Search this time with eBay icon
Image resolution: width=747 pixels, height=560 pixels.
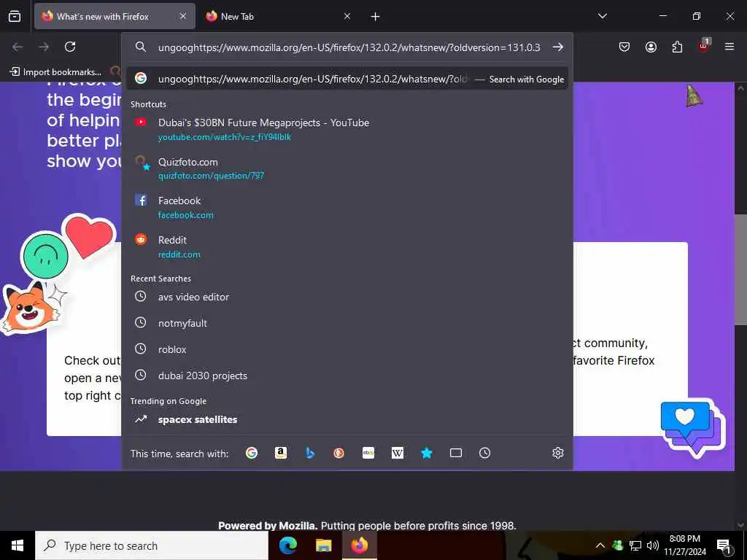click(x=368, y=453)
